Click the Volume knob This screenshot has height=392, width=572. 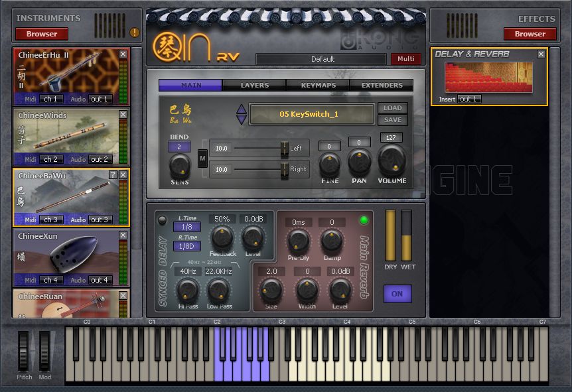pyautogui.click(x=392, y=160)
